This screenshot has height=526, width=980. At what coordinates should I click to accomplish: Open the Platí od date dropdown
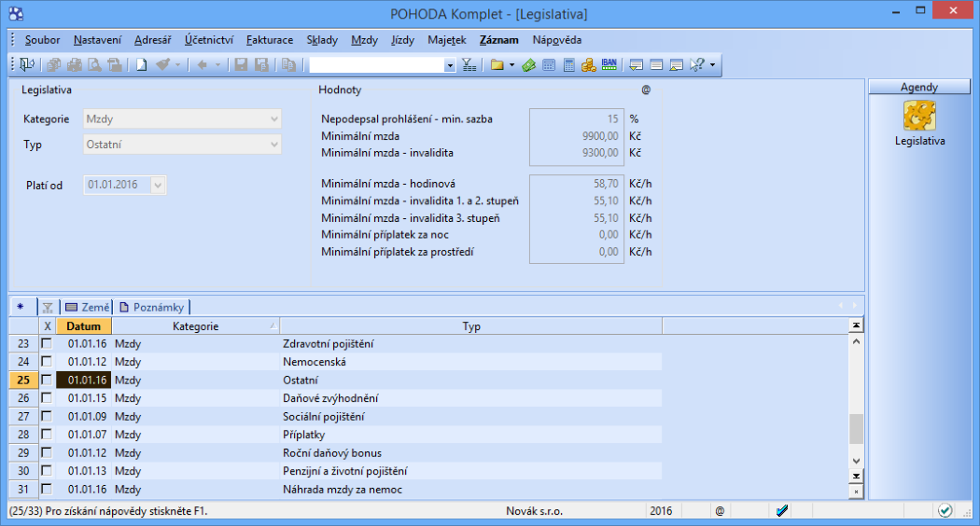158,185
